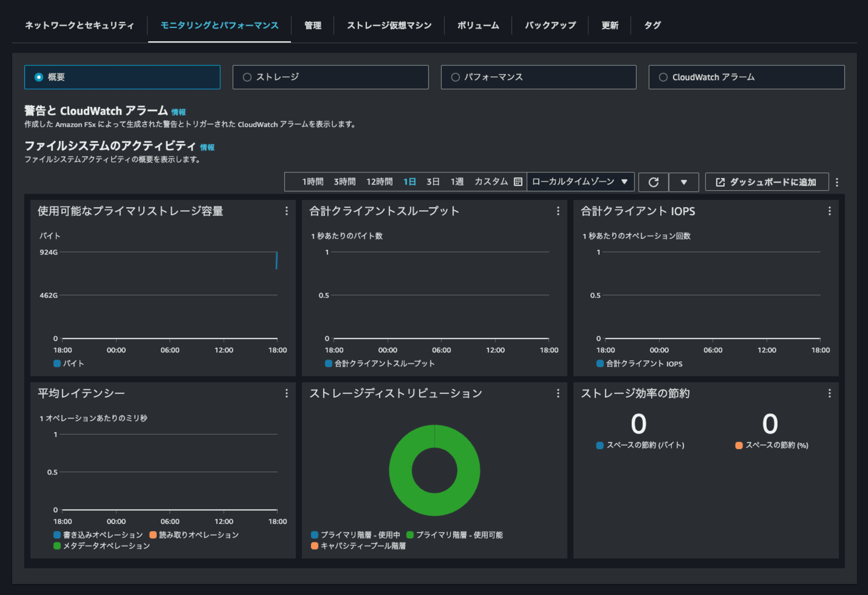Screen dimensions: 868x595
Task: Switch to the 管理 tab
Action: [313, 25]
